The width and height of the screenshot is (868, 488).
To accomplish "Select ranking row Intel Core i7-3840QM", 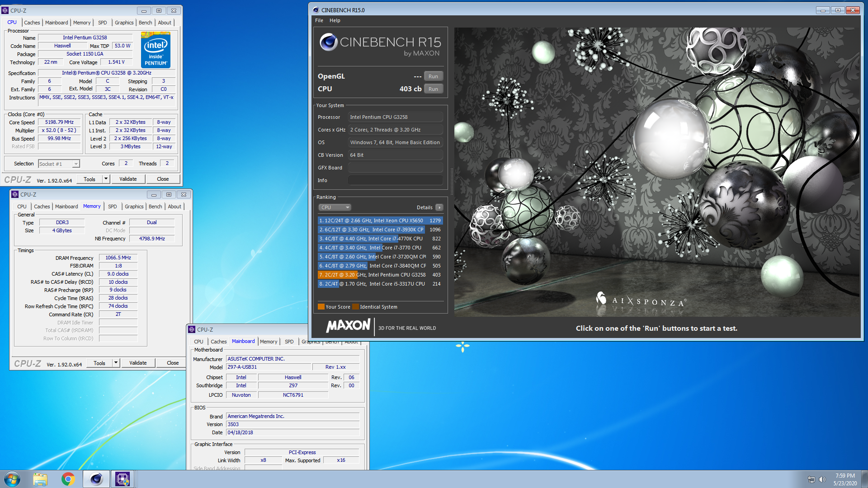I will click(x=380, y=266).
